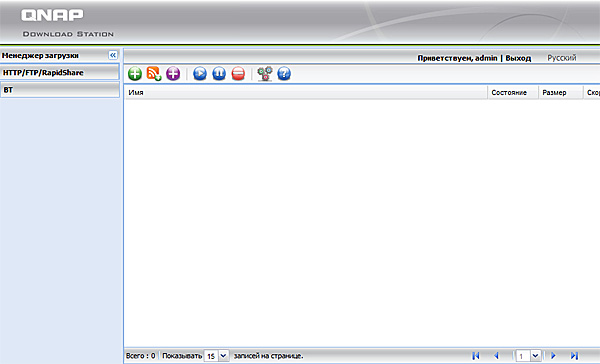Open the page number dropdown
This screenshot has width=600, height=364.
point(535,356)
